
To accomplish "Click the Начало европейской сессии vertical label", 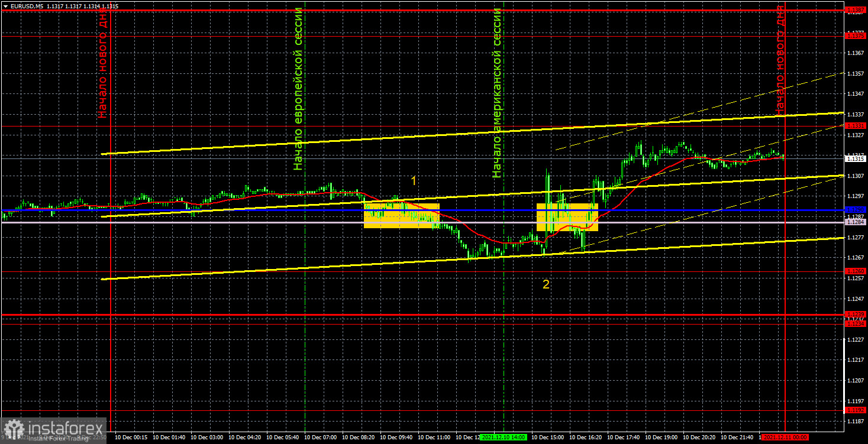I will (x=298, y=89).
